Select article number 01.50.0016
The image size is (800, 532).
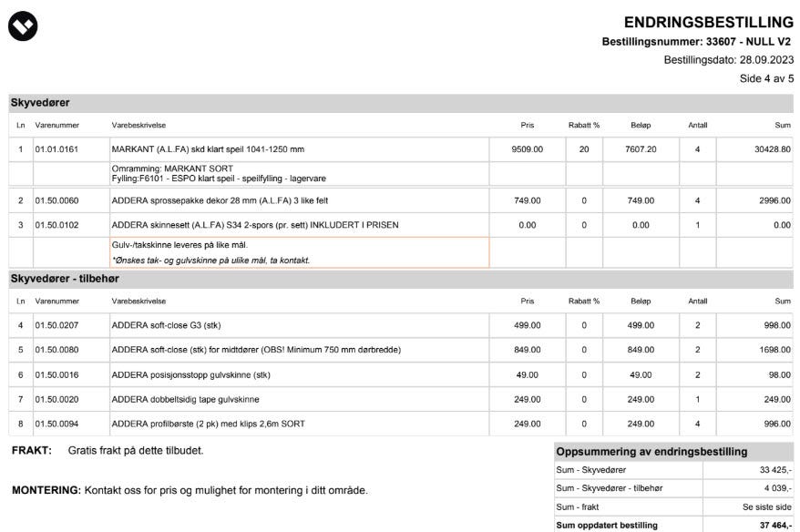pyautogui.click(x=56, y=375)
